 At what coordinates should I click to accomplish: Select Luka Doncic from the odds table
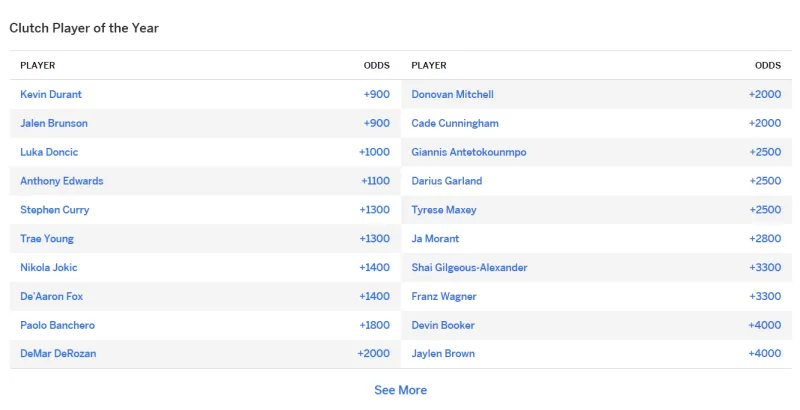pyautogui.click(x=49, y=152)
